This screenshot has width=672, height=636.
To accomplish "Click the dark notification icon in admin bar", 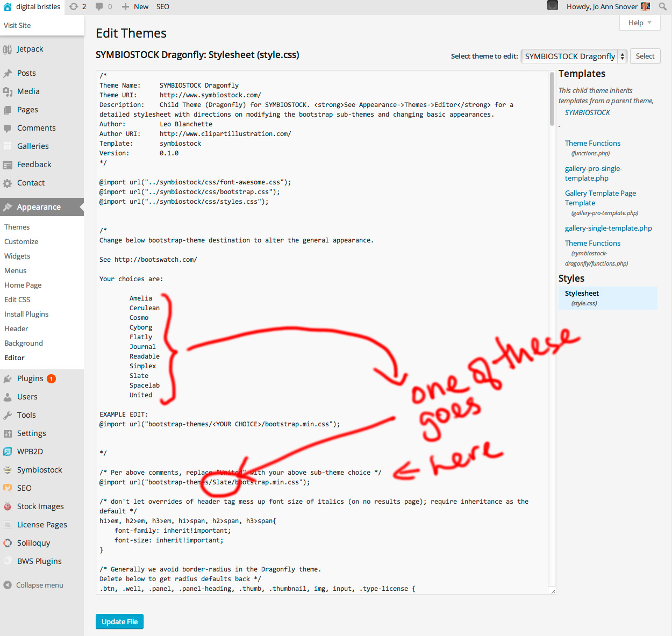I will 553,6.
